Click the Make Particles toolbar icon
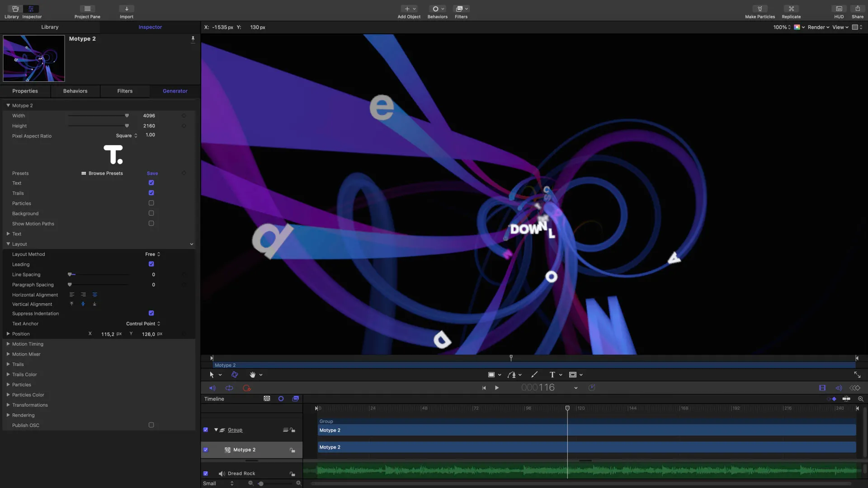 [759, 9]
